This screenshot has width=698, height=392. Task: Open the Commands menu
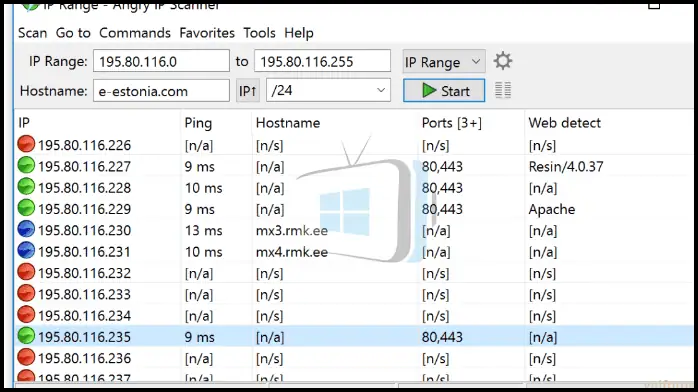click(x=135, y=33)
